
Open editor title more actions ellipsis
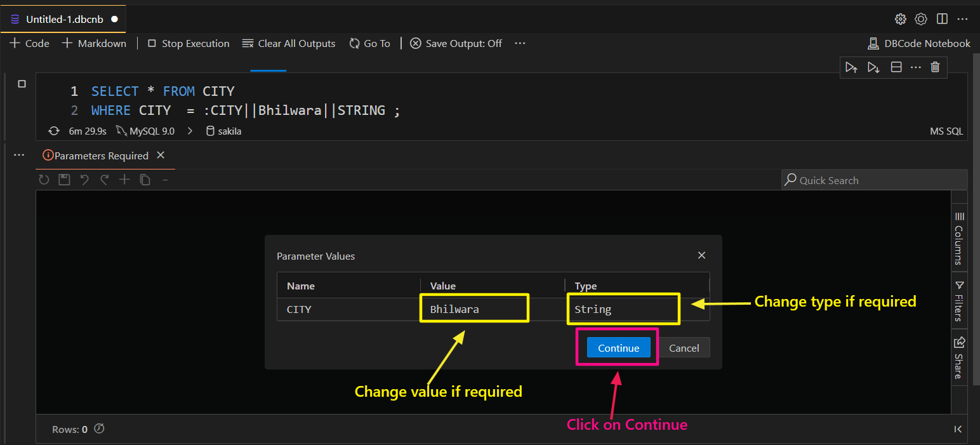pos(963,19)
